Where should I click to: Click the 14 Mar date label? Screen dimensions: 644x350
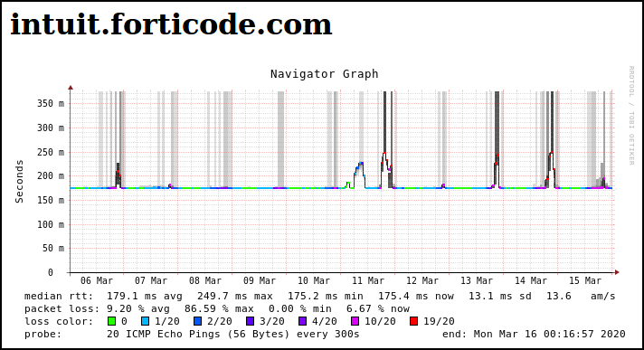pos(531,280)
